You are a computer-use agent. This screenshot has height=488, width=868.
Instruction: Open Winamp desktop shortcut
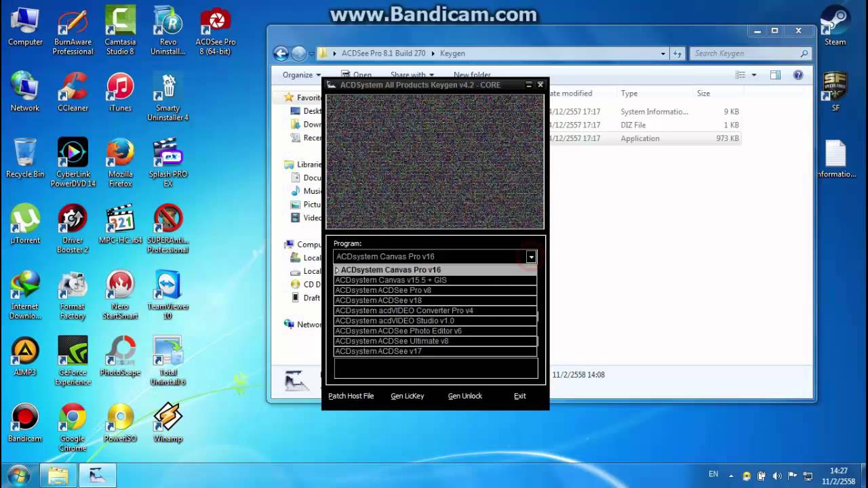click(167, 423)
